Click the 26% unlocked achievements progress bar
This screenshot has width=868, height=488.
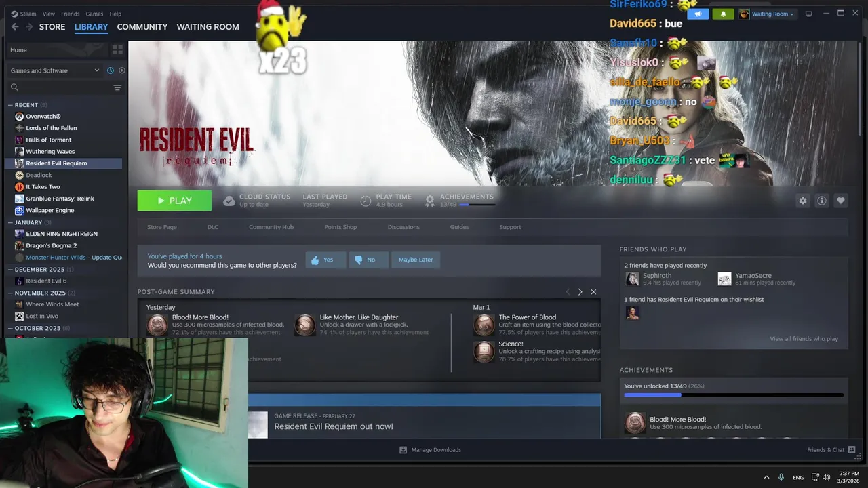(x=734, y=394)
